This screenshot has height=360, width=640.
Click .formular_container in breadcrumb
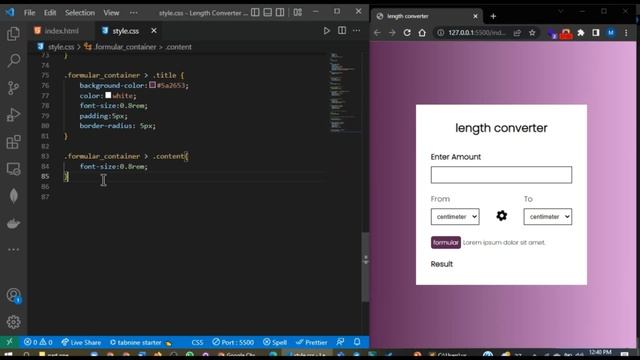(125, 47)
